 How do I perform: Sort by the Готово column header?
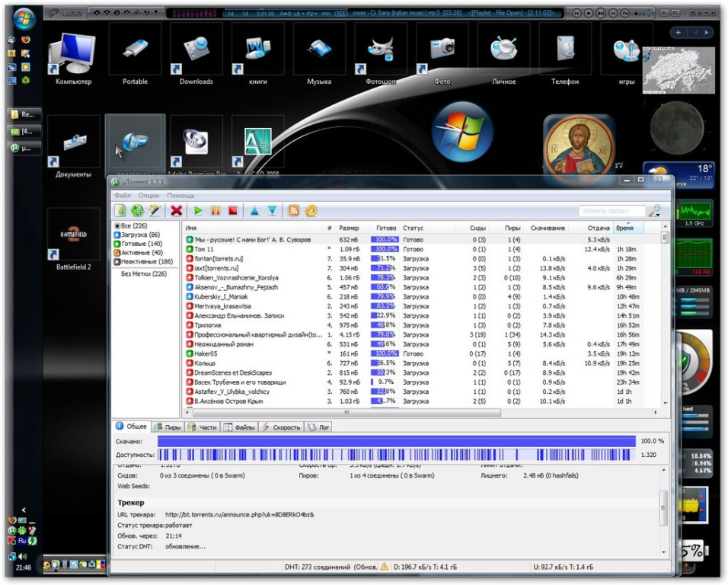point(385,228)
